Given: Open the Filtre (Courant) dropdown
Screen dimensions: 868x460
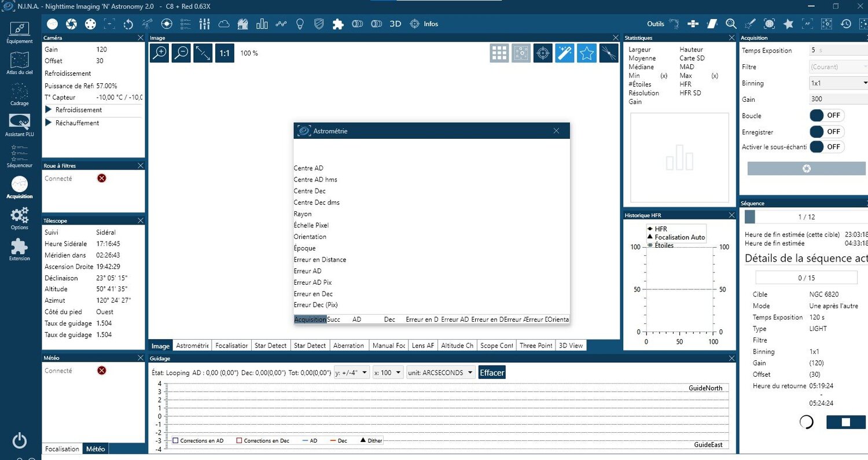Looking at the screenshot, I should click(838, 67).
